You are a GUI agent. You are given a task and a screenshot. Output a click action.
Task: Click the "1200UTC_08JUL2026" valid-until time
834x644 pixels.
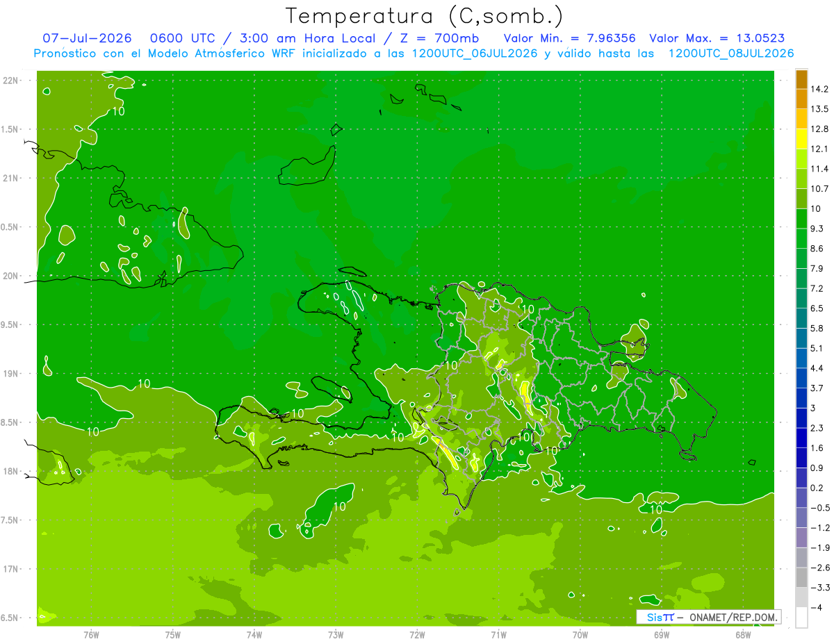tap(731, 53)
